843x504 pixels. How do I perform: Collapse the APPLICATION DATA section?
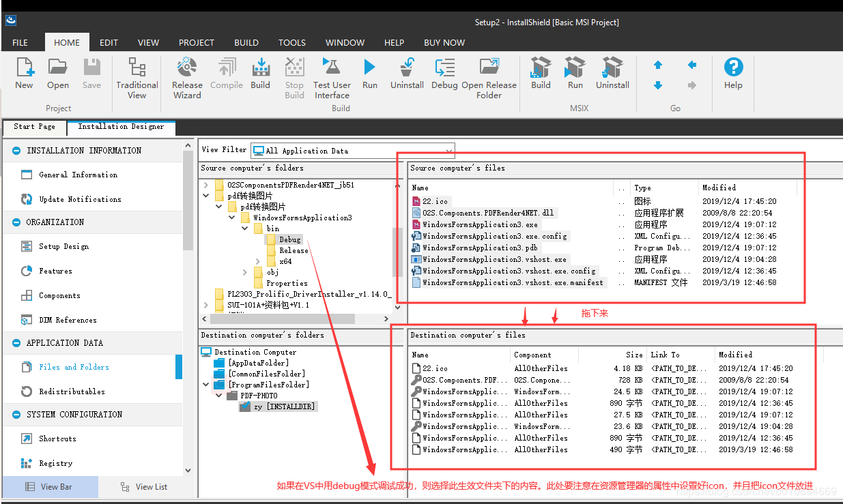[15, 343]
